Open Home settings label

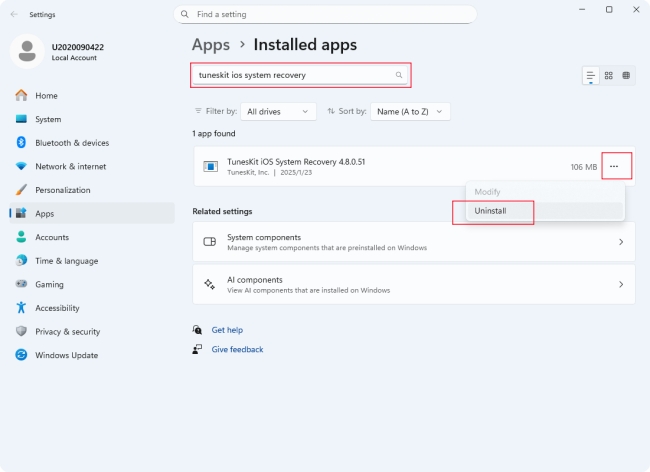[x=46, y=96]
